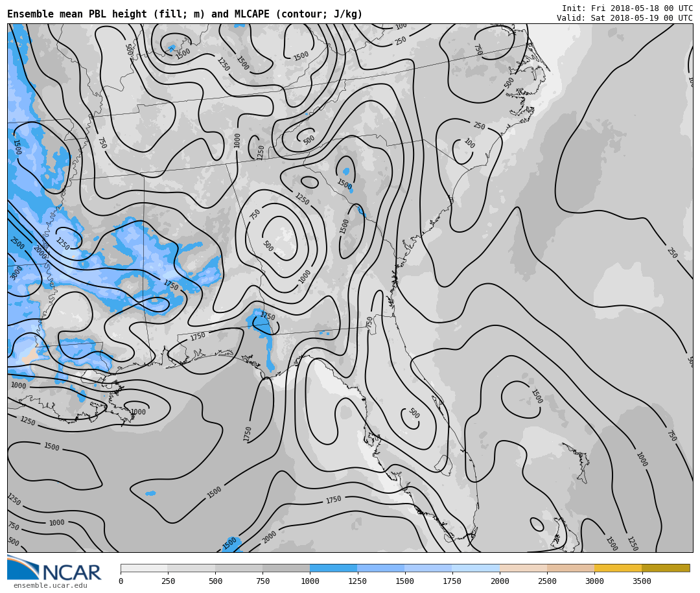The image size is (700, 593).
Task: Pick the 2000–2500 peach colorbar segment
Action: click(x=523, y=568)
